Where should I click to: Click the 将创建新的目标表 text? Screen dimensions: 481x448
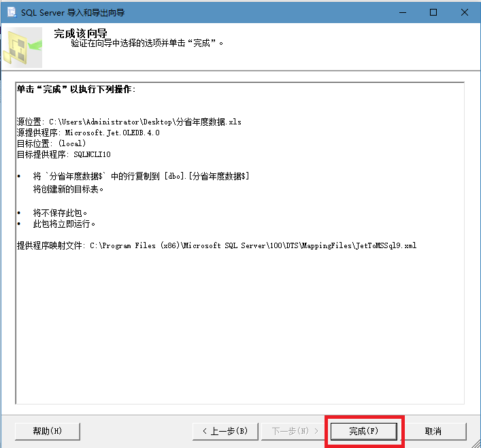68,190
